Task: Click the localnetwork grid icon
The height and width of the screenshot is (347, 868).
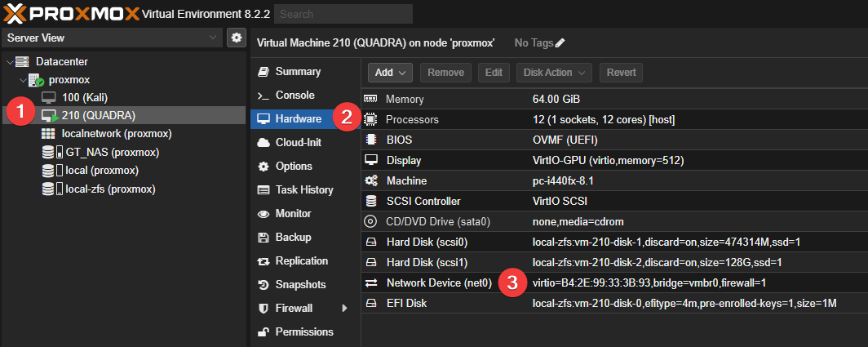Action: [48, 134]
